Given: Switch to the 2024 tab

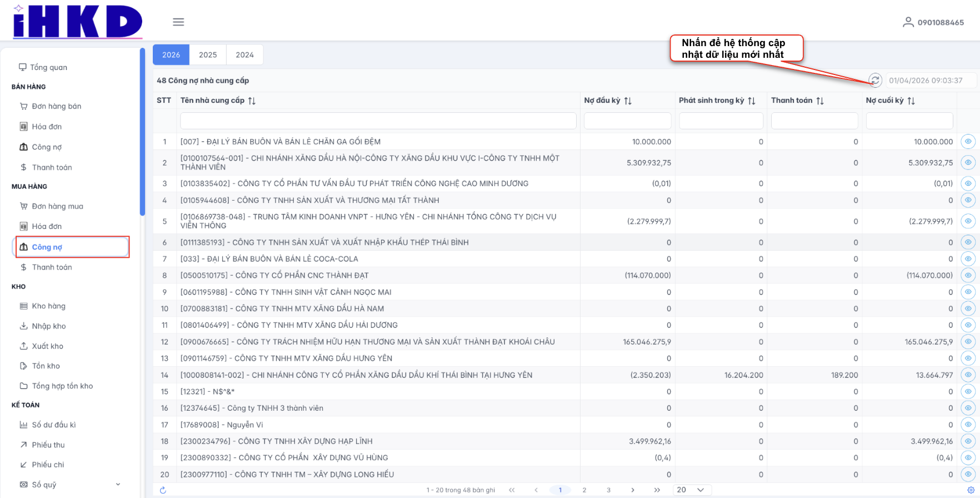Looking at the screenshot, I should tap(244, 54).
